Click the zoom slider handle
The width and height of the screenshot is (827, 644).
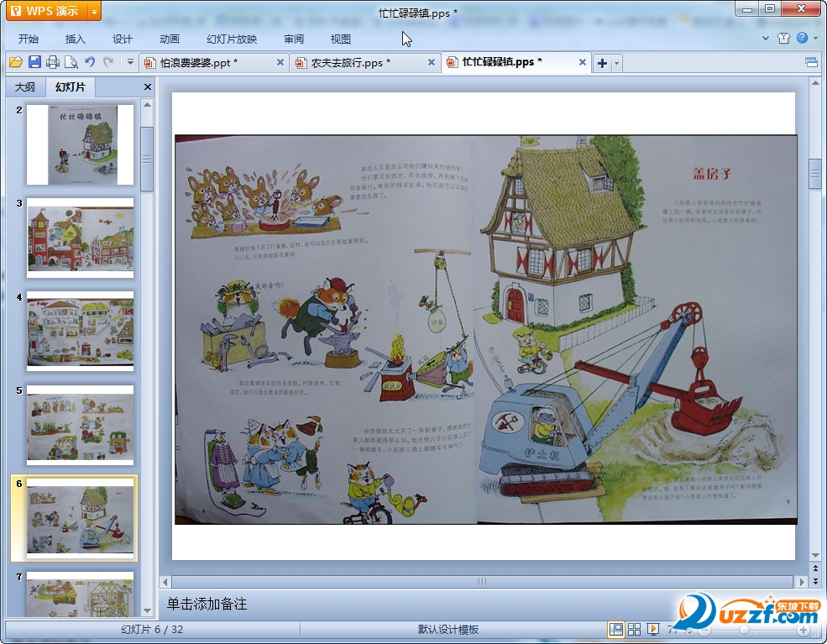(744, 630)
